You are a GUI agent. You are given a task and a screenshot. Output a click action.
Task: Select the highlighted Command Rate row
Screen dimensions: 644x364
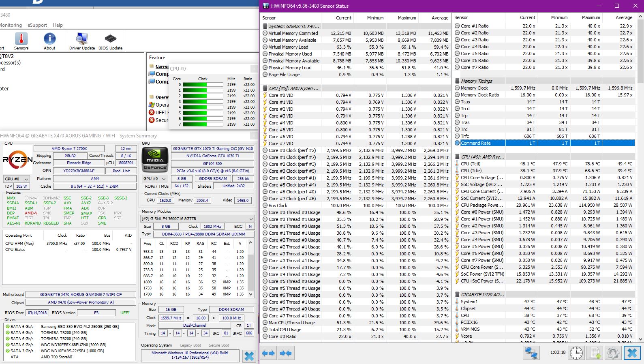click(x=544, y=143)
